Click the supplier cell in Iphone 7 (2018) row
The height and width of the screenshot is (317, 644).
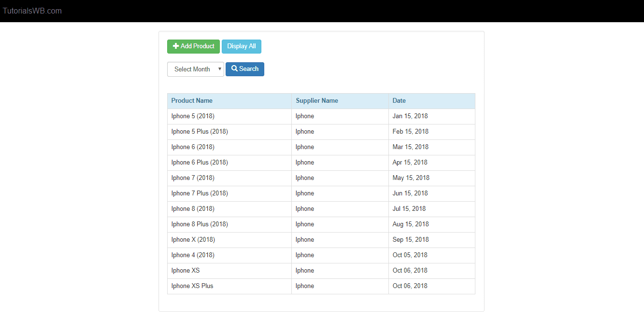pos(340,178)
